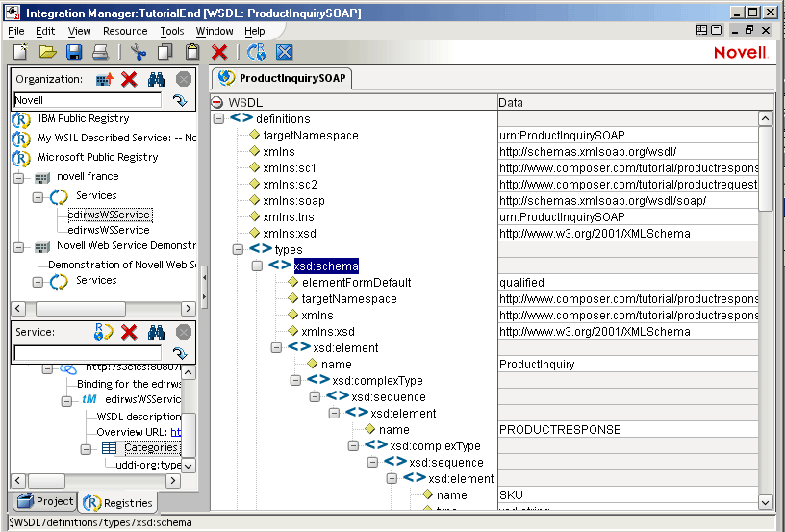785x532 pixels.
Task: Click the Organization name input field
Action: click(x=88, y=100)
